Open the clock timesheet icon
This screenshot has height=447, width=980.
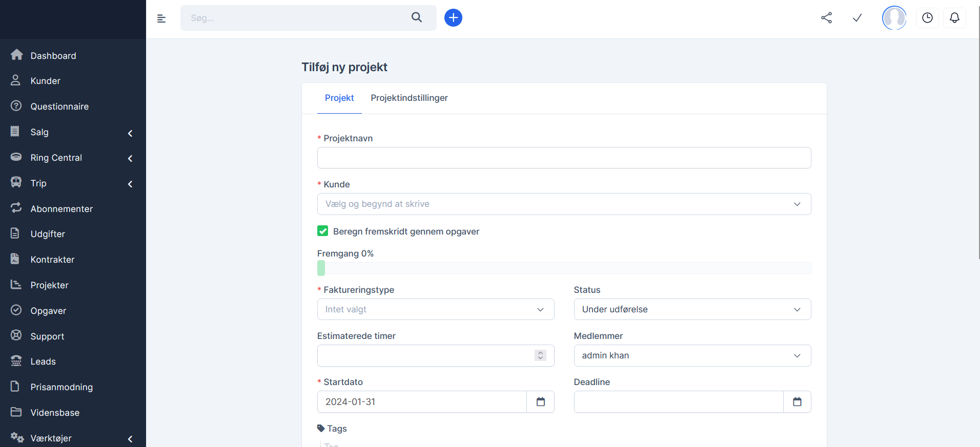[x=927, y=18]
